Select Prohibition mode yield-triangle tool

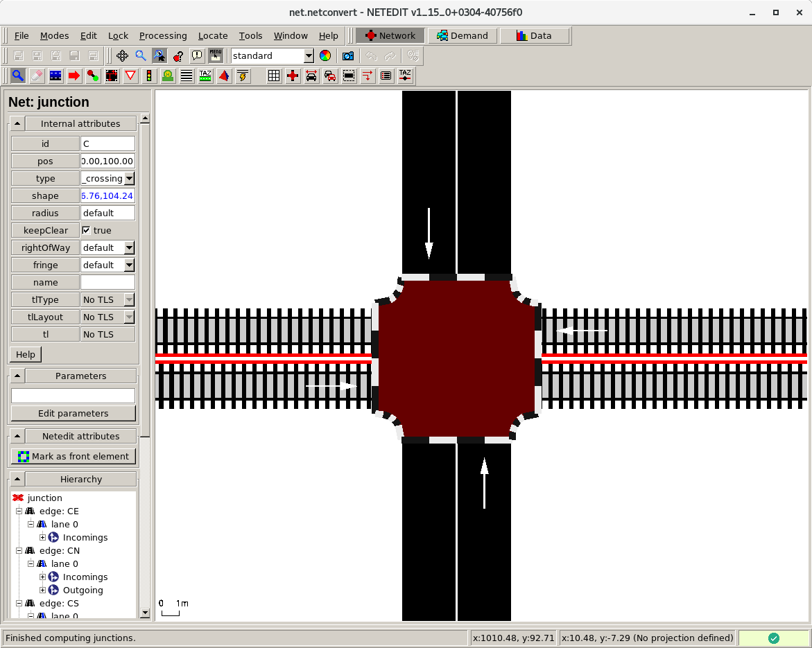click(x=130, y=76)
